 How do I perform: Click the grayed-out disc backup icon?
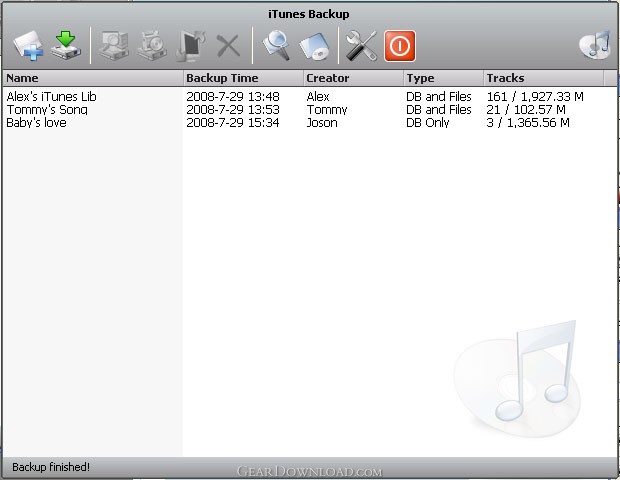152,46
